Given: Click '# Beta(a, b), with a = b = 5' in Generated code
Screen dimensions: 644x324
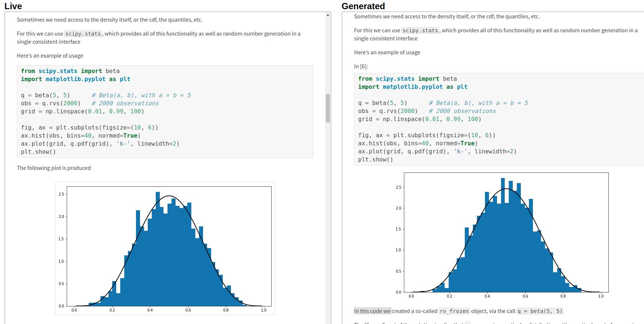Looking at the screenshot, I should (x=478, y=103).
